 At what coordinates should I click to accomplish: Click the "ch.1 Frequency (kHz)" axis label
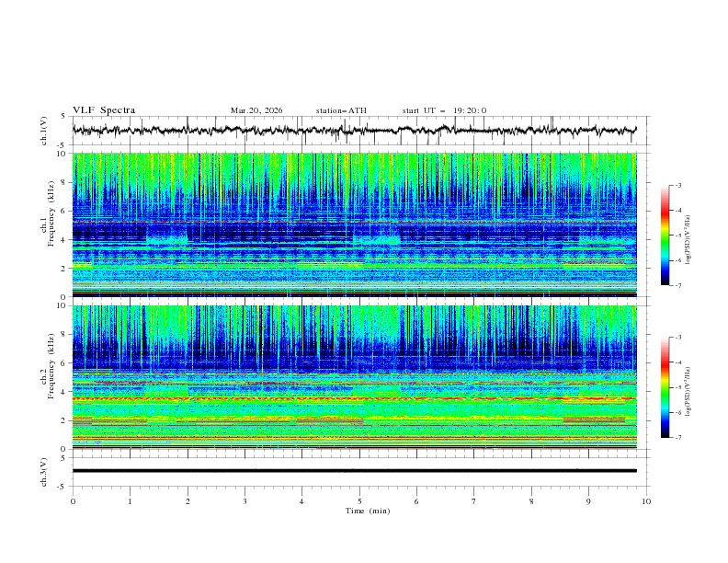click(48, 213)
